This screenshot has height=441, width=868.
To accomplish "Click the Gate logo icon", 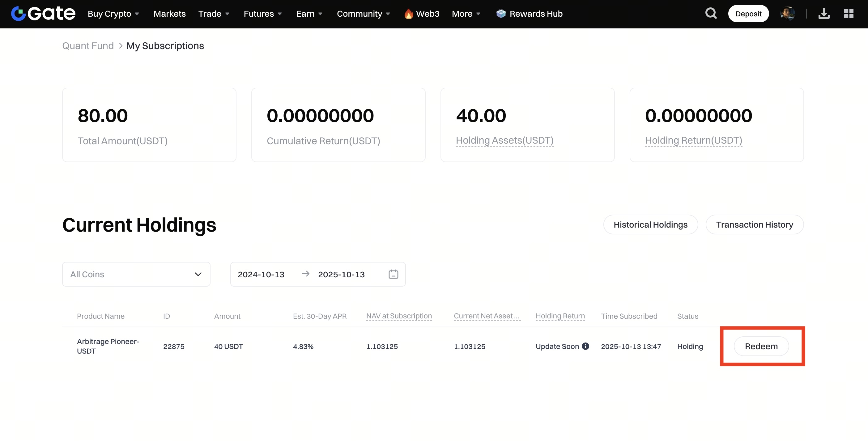I will [18, 14].
